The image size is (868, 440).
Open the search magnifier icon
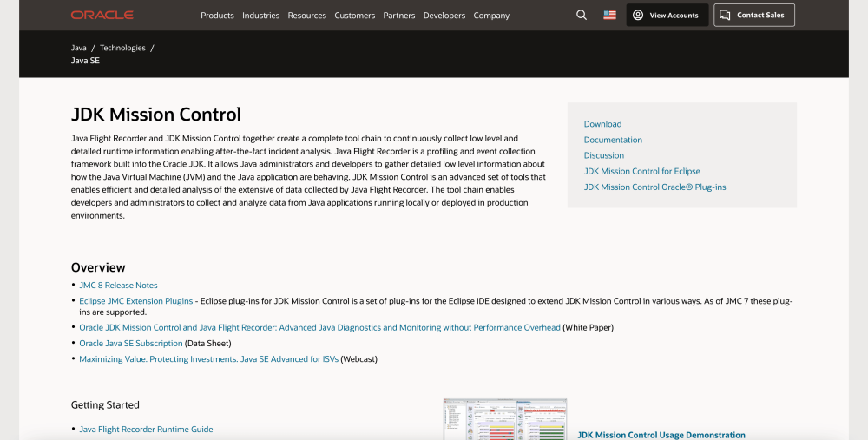tap(582, 15)
